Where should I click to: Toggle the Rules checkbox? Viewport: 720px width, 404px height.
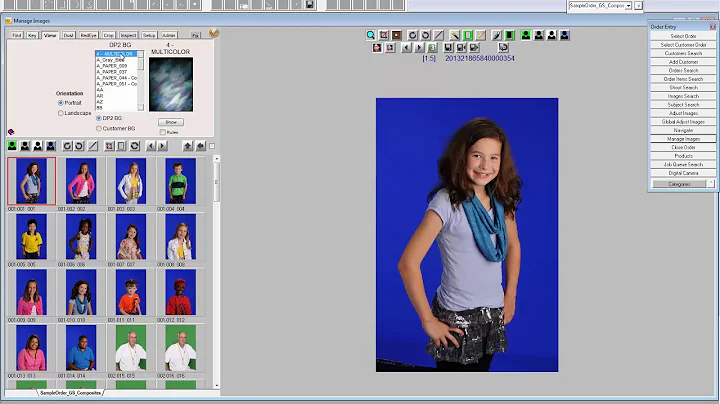tap(163, 132)
